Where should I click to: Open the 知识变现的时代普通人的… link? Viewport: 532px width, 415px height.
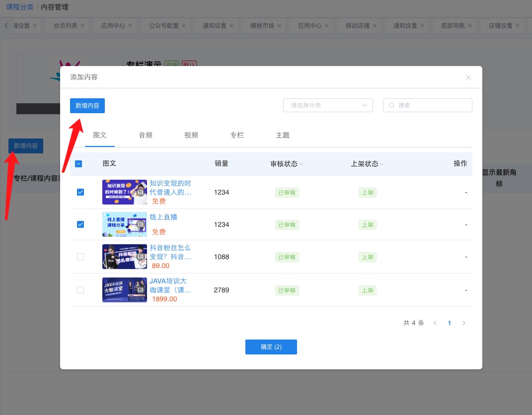click(x=170, y=188)
